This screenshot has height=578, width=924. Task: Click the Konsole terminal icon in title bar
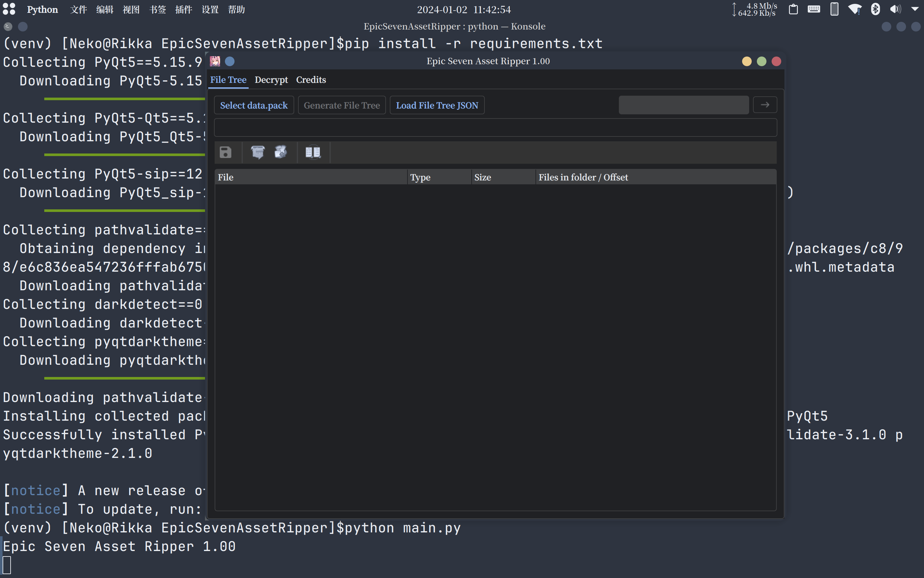[8, 26]
